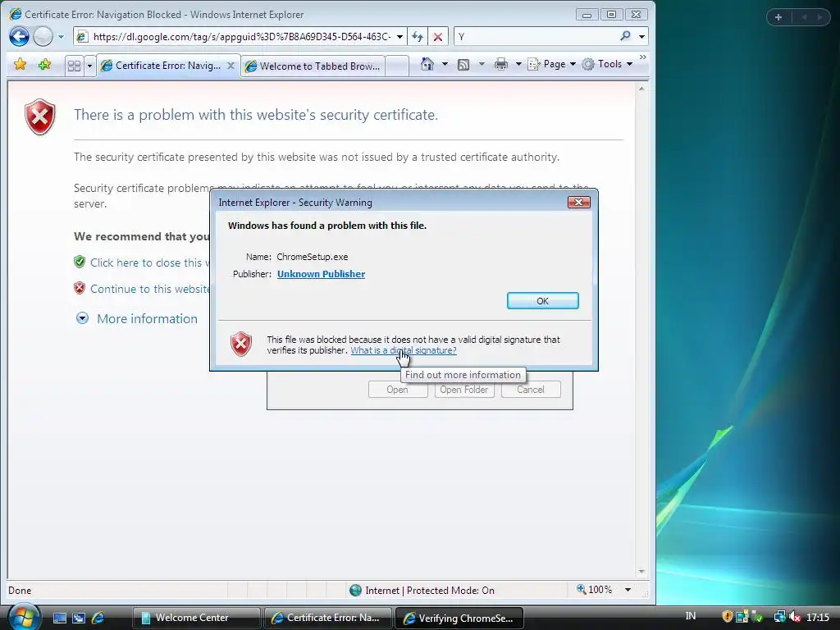This screenshot has height=630, width=840.
Task: Click OK in the Security Warning dialog
Action: [543, 301]
